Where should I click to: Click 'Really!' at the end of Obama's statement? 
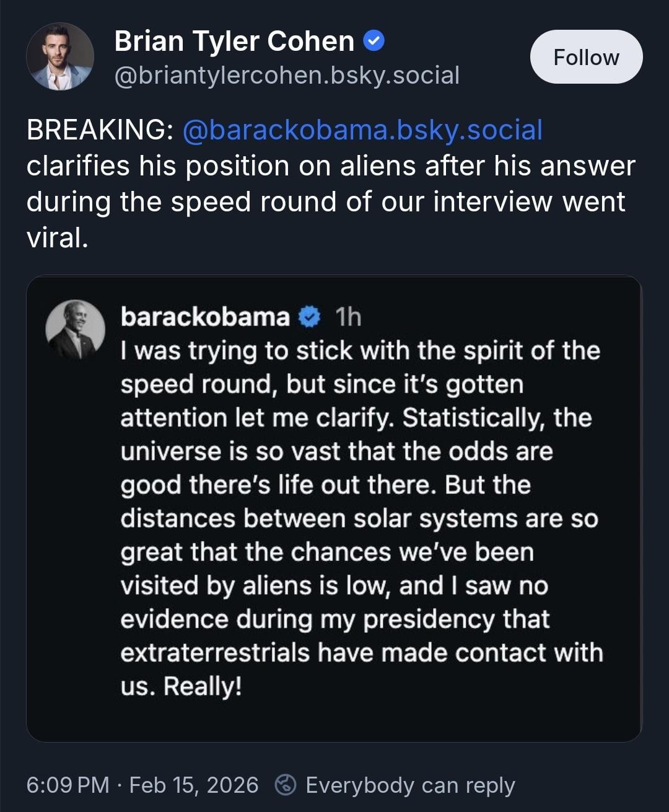click(x=203, y=686)
